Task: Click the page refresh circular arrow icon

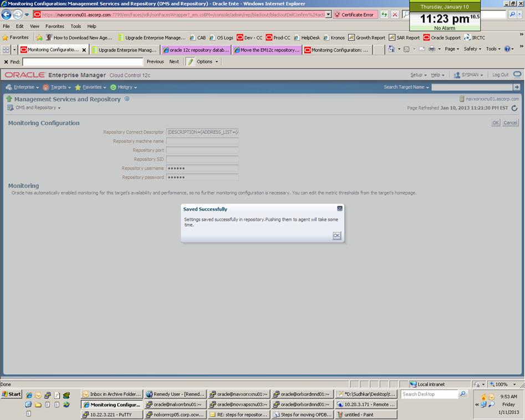Action: click(x=514, y=107)
